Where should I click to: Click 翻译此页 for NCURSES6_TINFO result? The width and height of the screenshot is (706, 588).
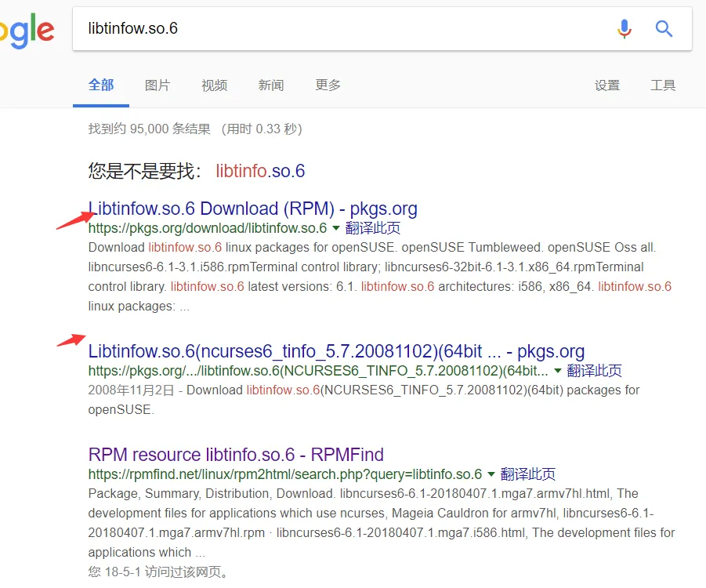(x=594, y=371)
